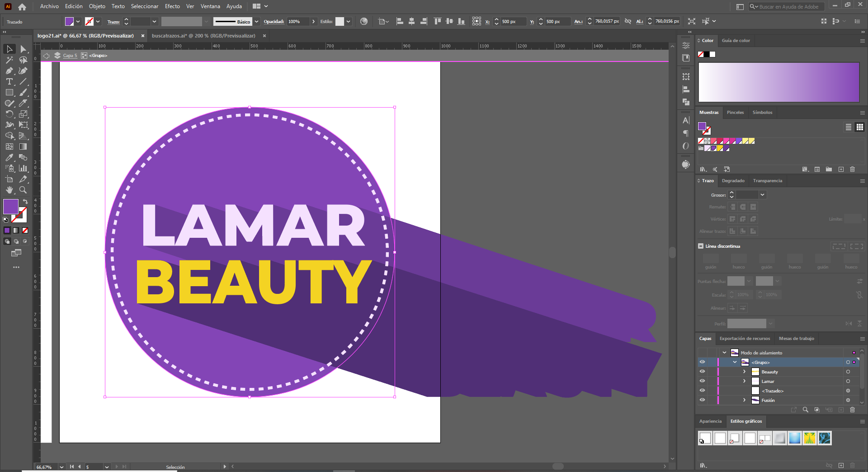Screen dimensions: 868x472
Task: Open the fill color dropdown
Action: tap(78, 21)
